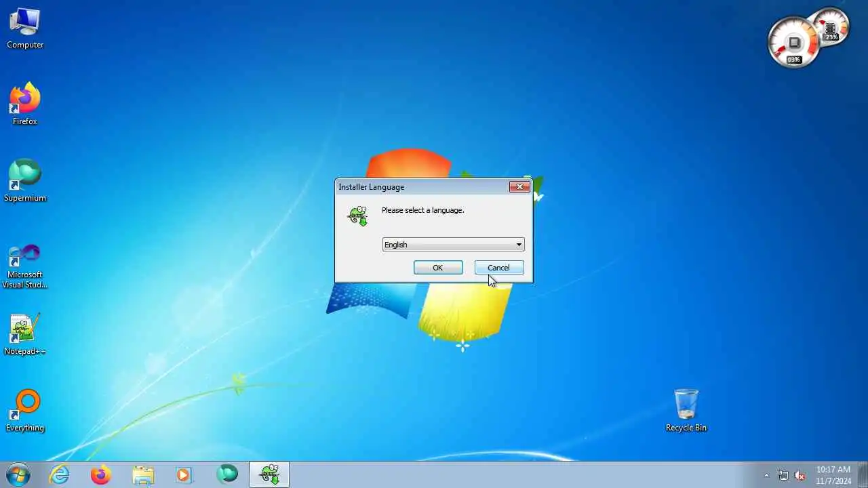The image size is (868, 488).
Task: Open Windows Media Player from the taskbar
Action: [x=184, y=474]
